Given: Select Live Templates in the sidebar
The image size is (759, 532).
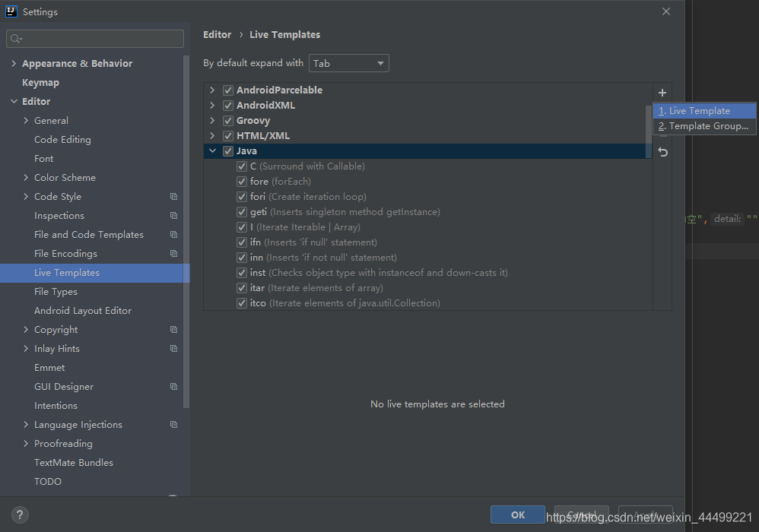Looking at the screenshot, I should (x=94, y=273).
